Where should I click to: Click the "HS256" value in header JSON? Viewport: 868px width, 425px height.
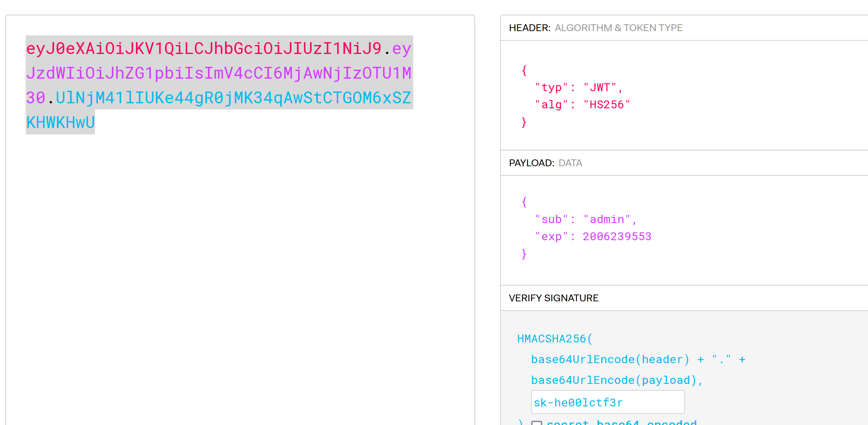(607, 105)
